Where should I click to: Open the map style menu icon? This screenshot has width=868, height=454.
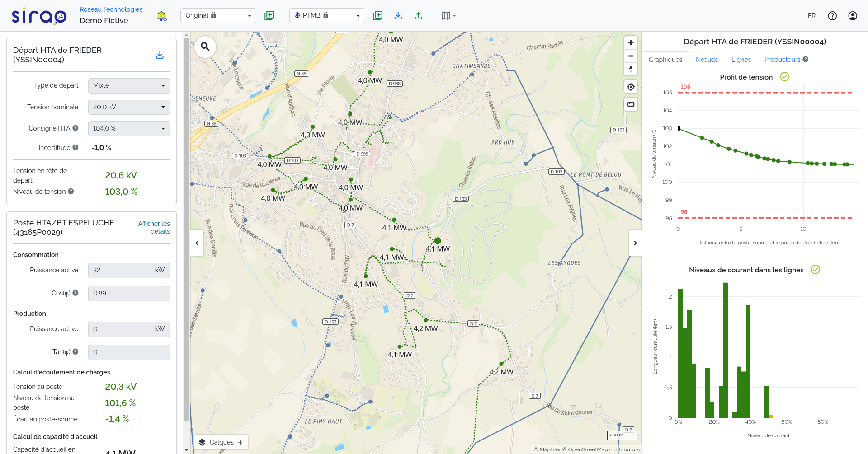click(x=448, y=15)
